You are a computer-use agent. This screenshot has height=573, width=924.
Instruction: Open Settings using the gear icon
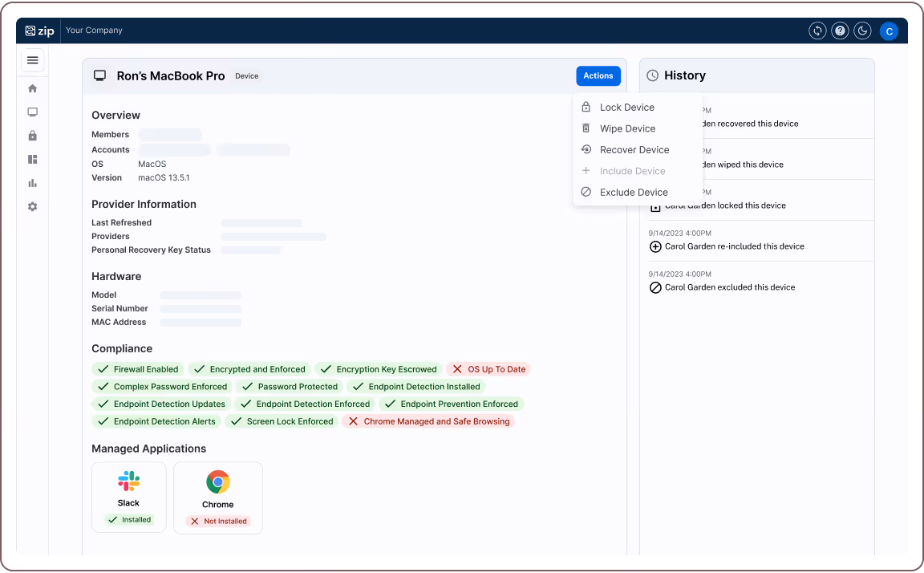pyautogui.click(x=32, y=206)
